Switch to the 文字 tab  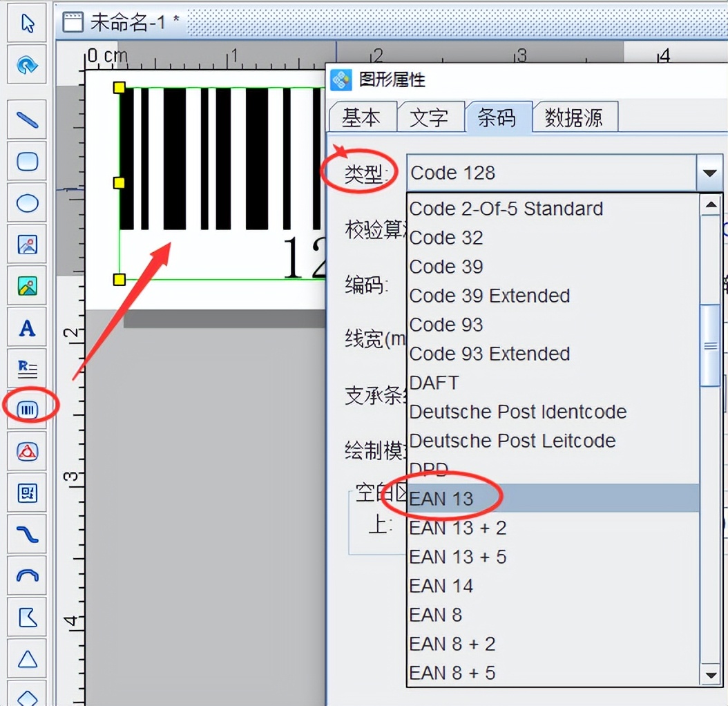(431, 117)
